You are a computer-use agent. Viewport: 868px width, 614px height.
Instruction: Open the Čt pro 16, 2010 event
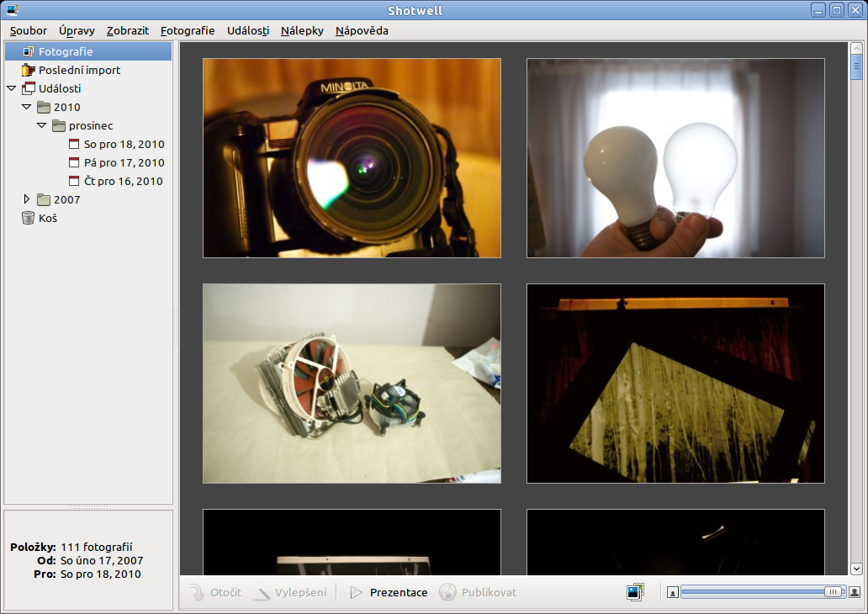(124, 181)
